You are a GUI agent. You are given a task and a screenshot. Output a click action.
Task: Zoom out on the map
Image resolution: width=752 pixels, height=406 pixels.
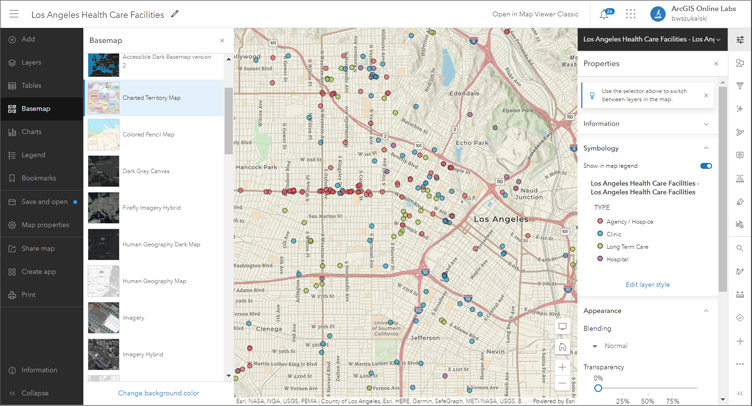pos(562,383)
